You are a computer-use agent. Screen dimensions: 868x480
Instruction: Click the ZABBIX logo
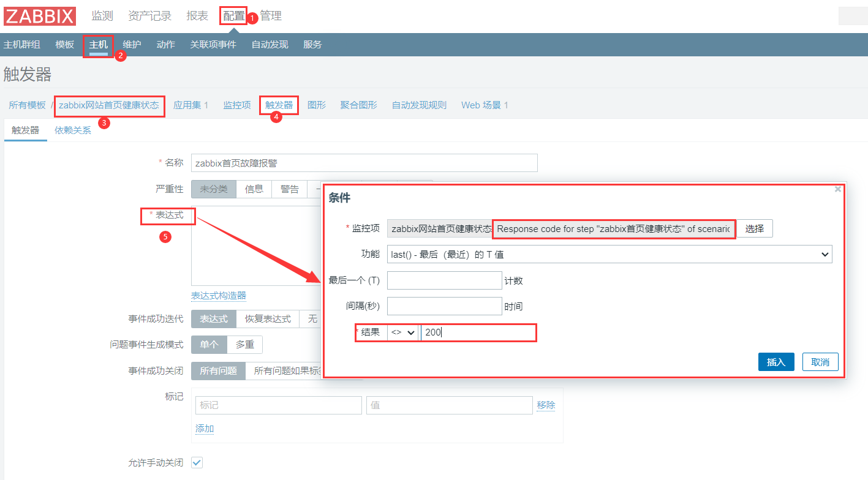point(40,17)
